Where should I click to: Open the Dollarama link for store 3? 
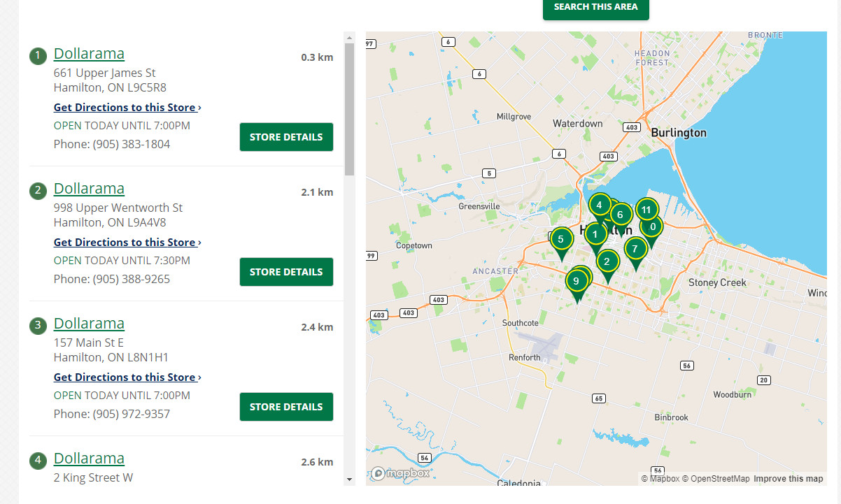(x=89, y=323)
